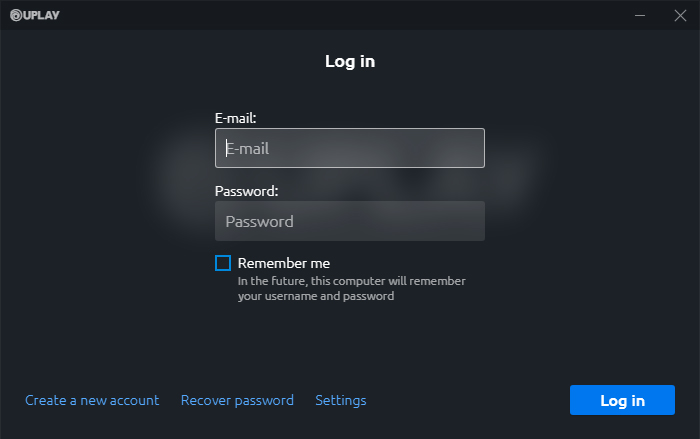Open the Settings link
This screenshot has height=439, width=700.
[341, 400]
